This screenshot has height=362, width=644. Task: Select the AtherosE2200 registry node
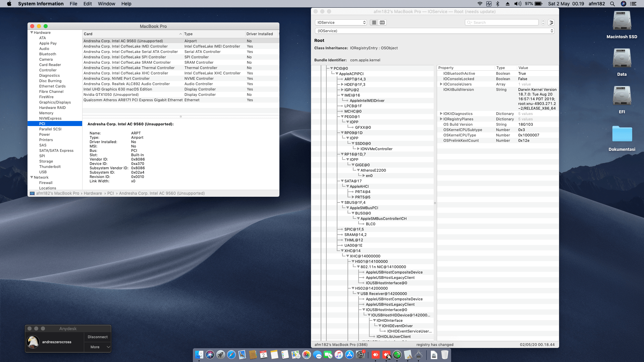[373, 170]
